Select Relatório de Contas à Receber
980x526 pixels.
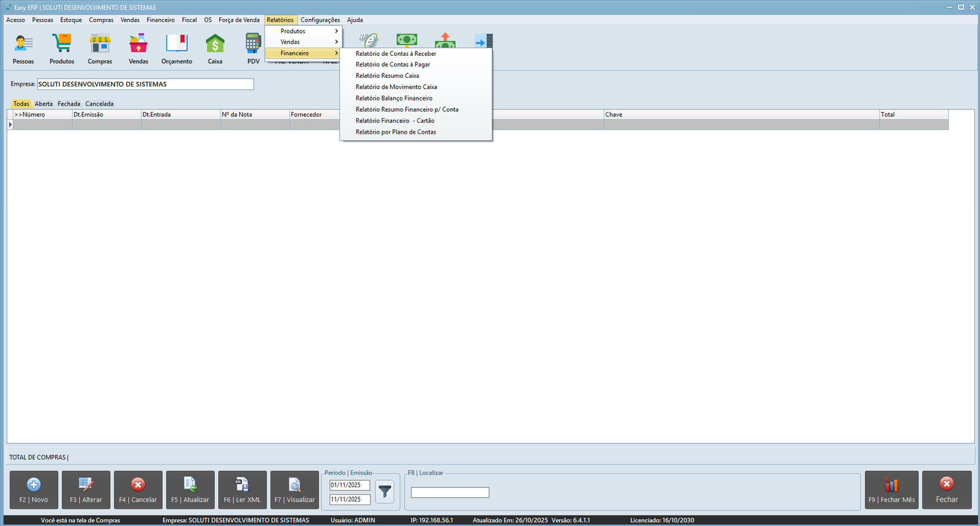tap(396, 54)
